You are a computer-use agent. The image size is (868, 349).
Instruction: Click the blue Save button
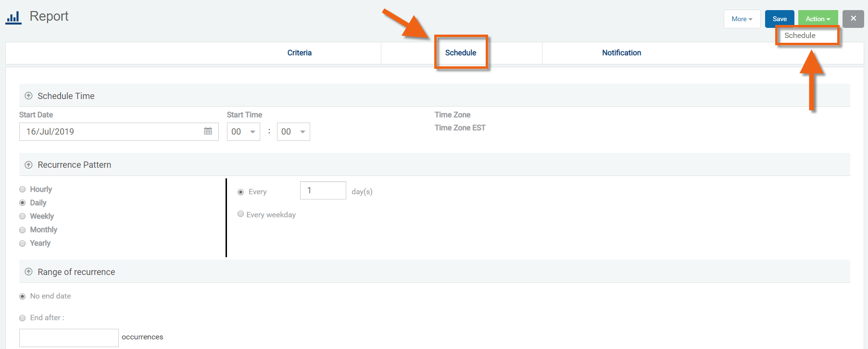779,19
